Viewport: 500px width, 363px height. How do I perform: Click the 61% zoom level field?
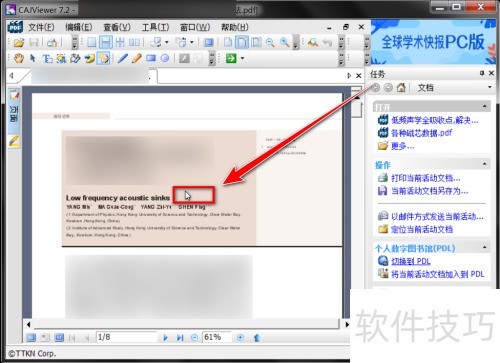pos(216,337)
